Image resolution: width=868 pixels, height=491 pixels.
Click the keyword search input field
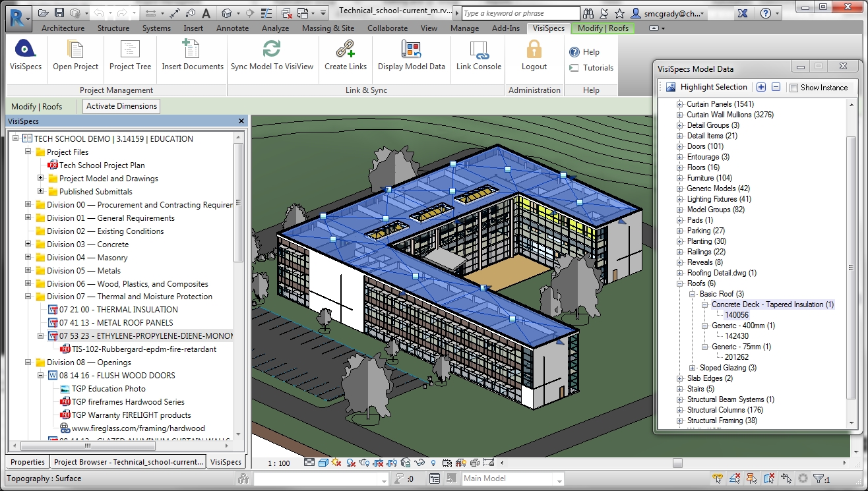(x=520, y=13)
